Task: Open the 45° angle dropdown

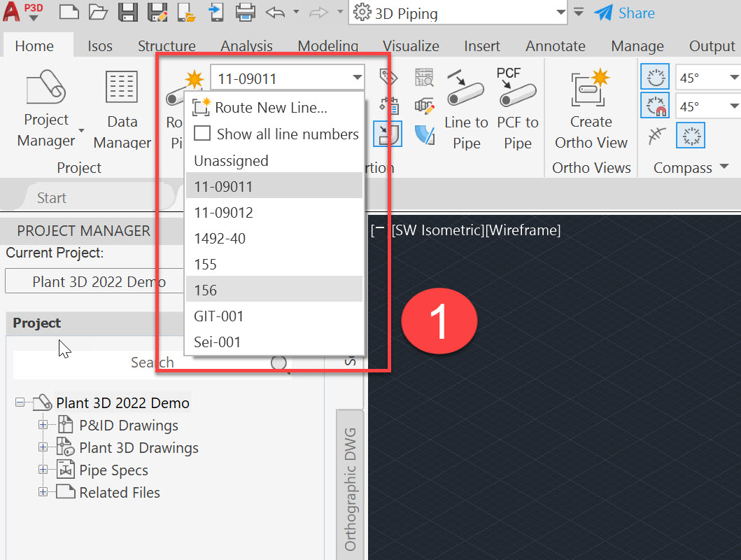Action: click(x=733, y=76)
